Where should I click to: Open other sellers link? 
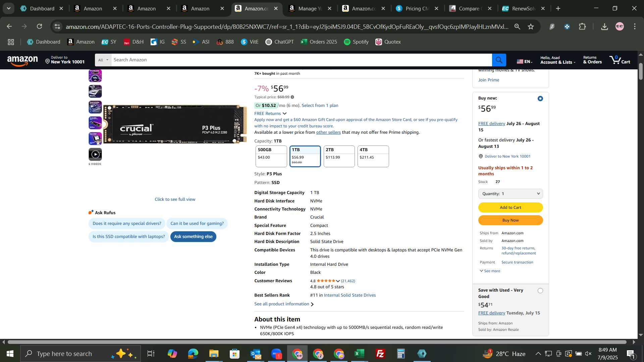328,132
